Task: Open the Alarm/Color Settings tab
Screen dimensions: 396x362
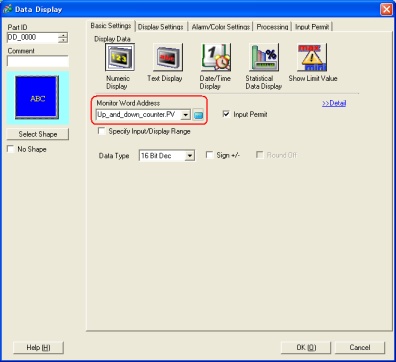Action: pos(221,27)
